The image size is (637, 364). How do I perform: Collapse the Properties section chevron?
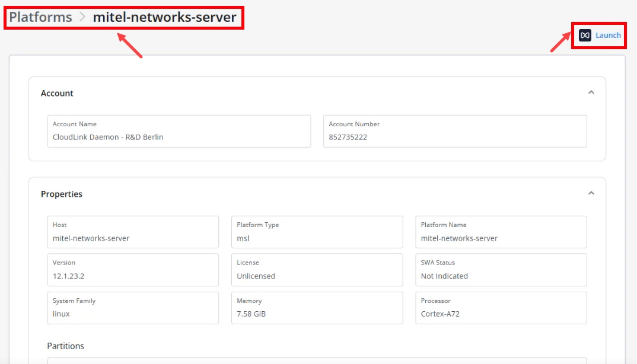pyautogui.click(x=591, y=193)
